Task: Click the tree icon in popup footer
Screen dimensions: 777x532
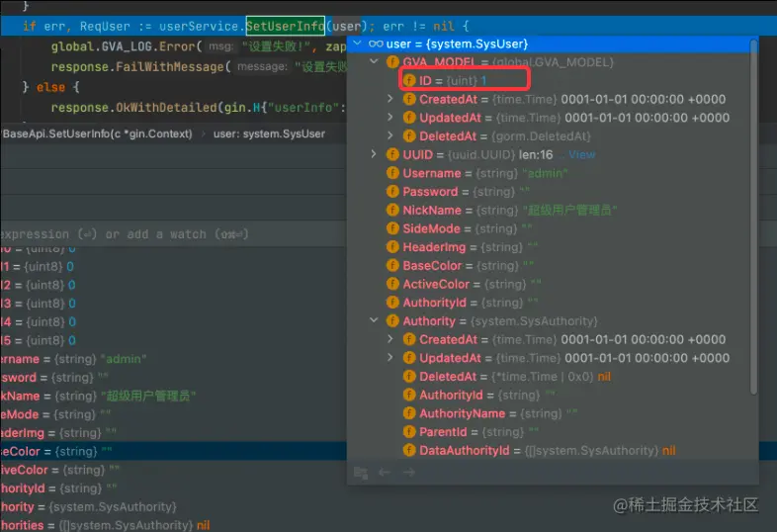Action: (x=361, y=473)
